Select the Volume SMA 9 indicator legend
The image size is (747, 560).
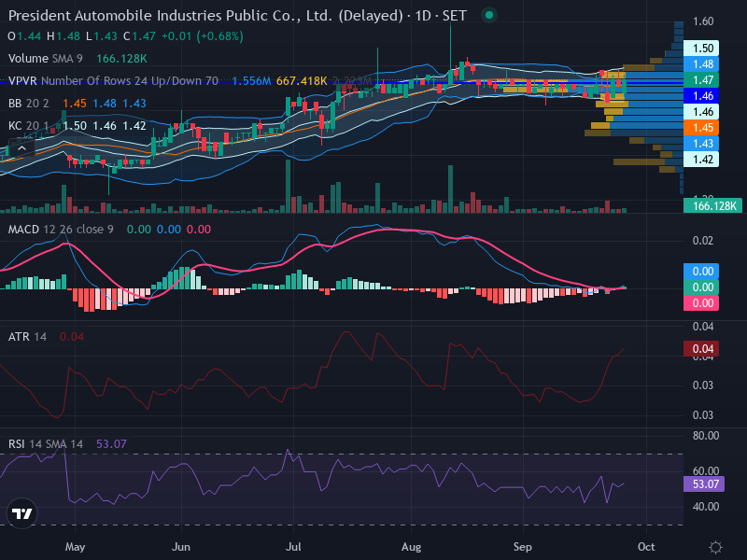coord(45,59)
